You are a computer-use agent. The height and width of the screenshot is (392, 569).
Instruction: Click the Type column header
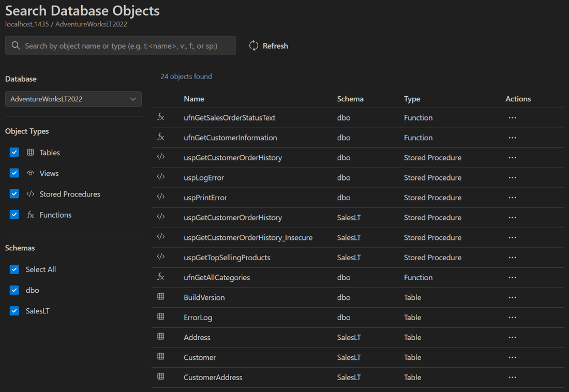pyautogui.click(x=412, y=99)
